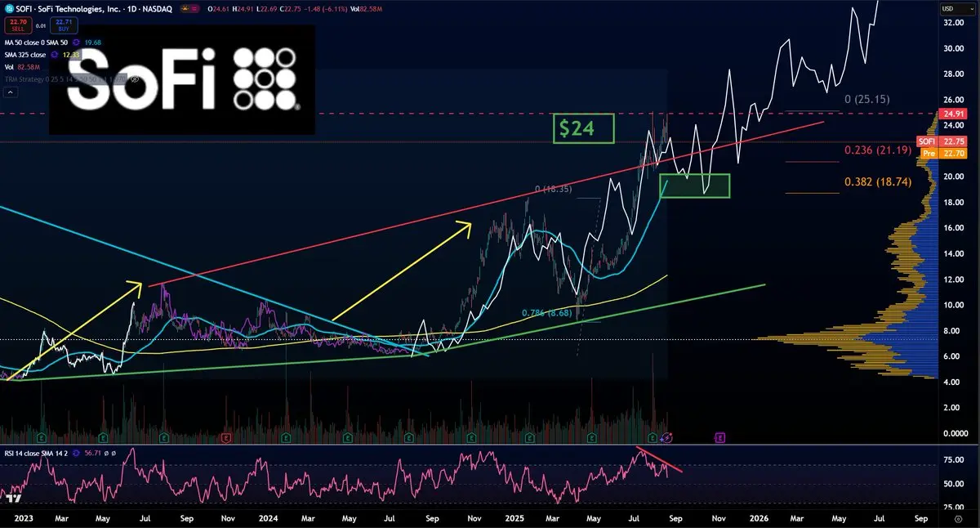Viewport: 980px width, 528px height.
Task: Open the market status sun icon
Action: (185, 9)
